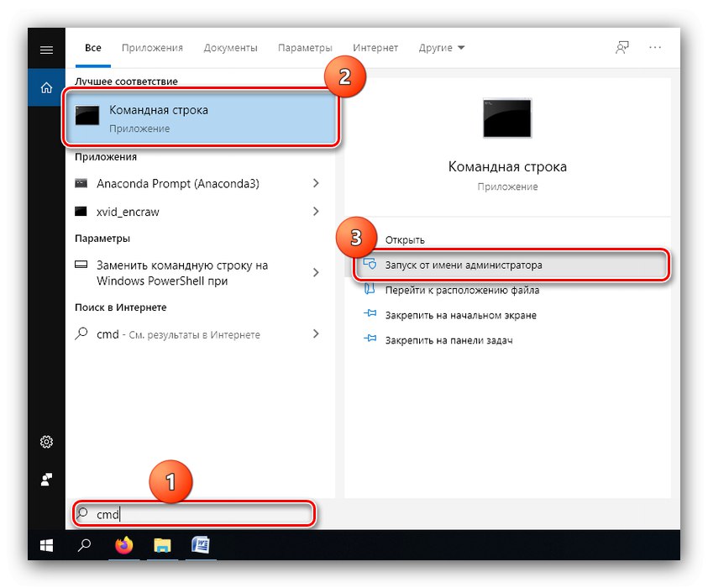
Task: Expand arrow for Заменить командную строку setting
Action: tap(316, 272)
